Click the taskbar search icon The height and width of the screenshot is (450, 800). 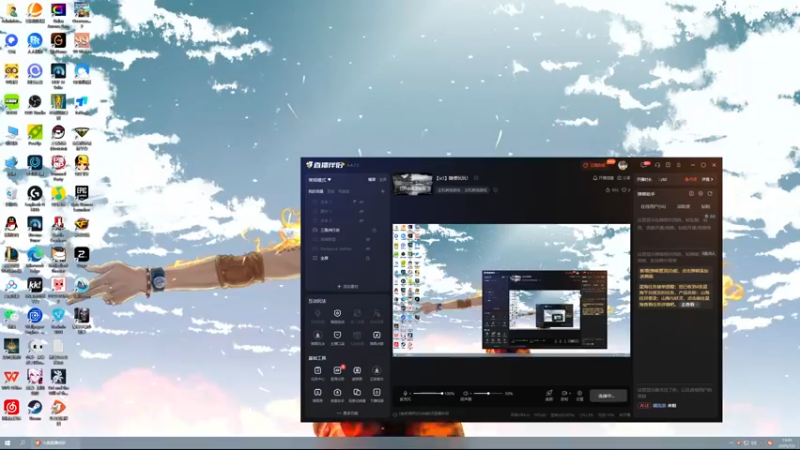(22, 443)
